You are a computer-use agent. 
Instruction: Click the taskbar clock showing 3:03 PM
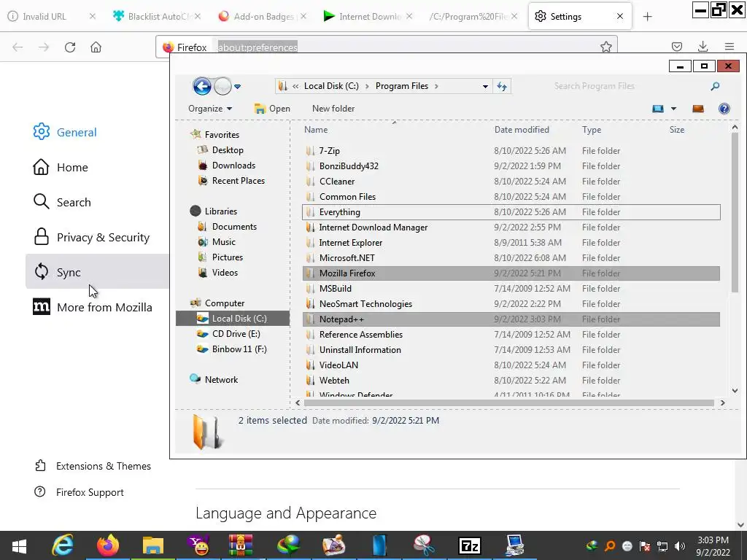click(x=713, y=545)
